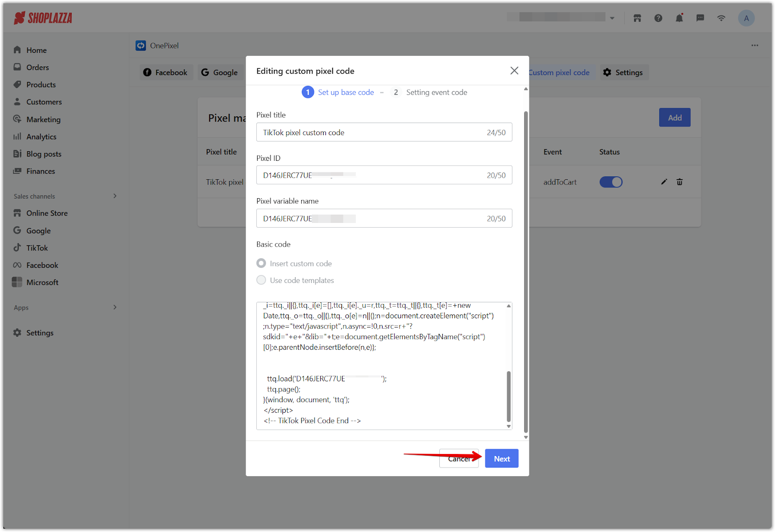This screenshot has height=532, width=775.
Task: Click the dialog vertical scrollbar
Action: point(526,271)
